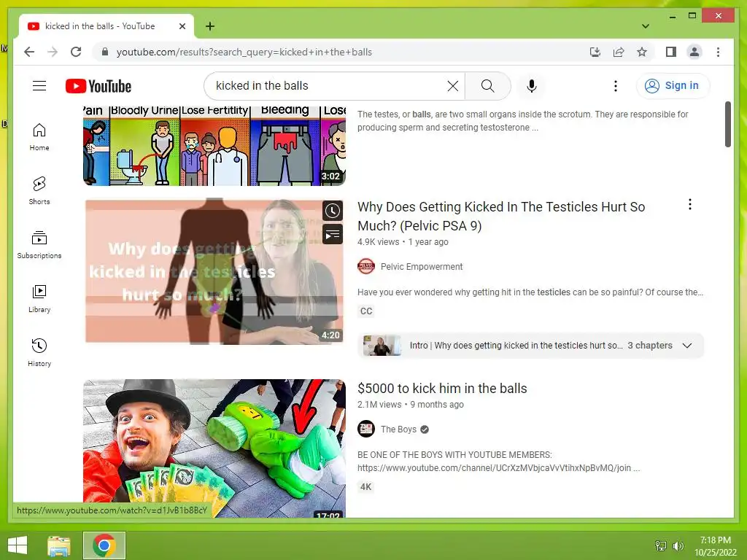Clear the search box with the X icon
The width and height of the screenshot is (747, 560).
452,86
